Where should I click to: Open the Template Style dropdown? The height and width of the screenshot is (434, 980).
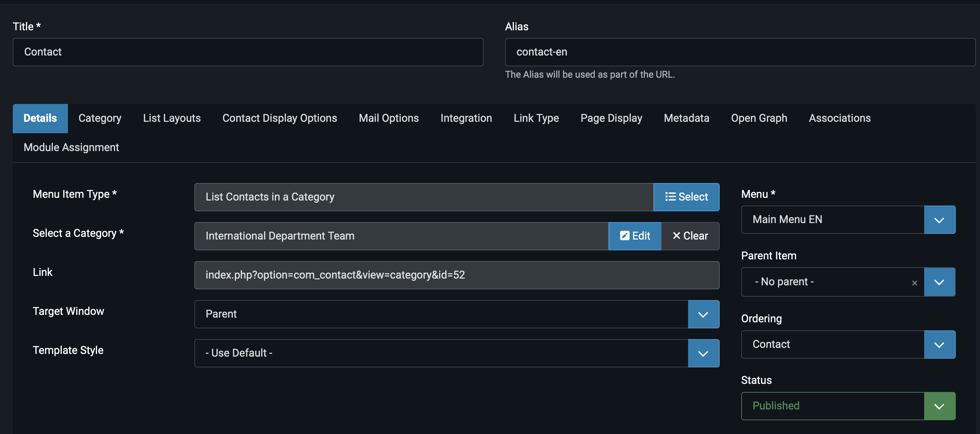703,353
